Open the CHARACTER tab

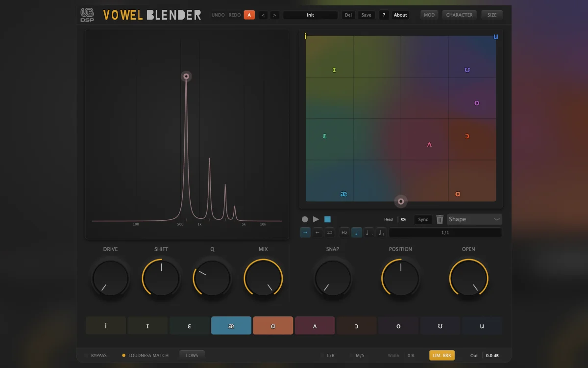click(x=460, y=15)
